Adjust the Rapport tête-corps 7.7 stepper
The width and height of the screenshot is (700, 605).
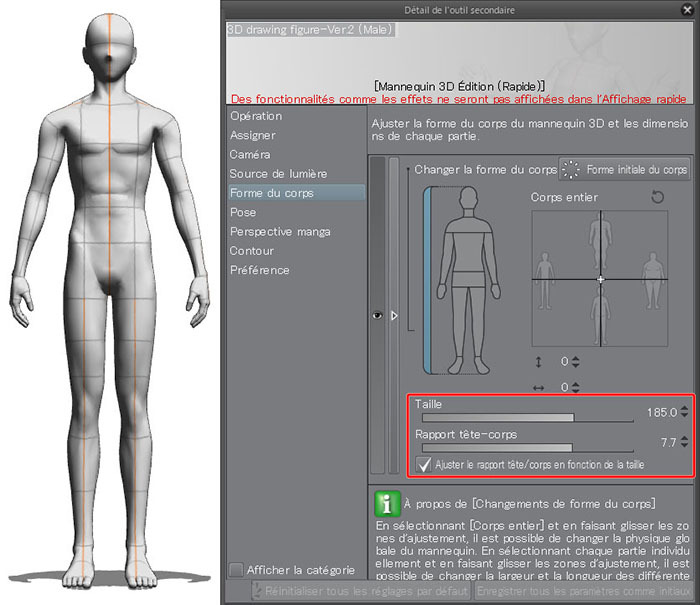[684, 442]
